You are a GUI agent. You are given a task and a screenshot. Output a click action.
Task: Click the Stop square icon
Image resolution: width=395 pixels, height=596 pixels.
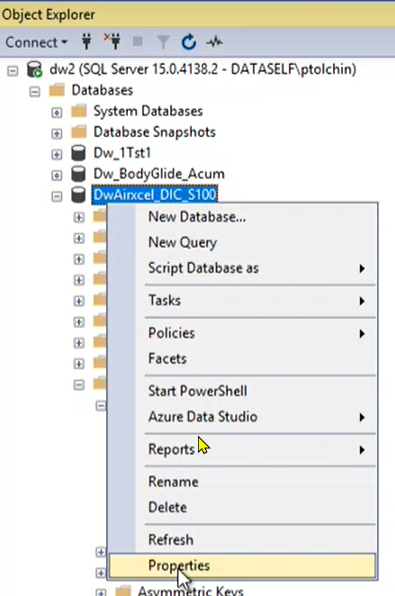pyautogui.click(x=138, y=42)
